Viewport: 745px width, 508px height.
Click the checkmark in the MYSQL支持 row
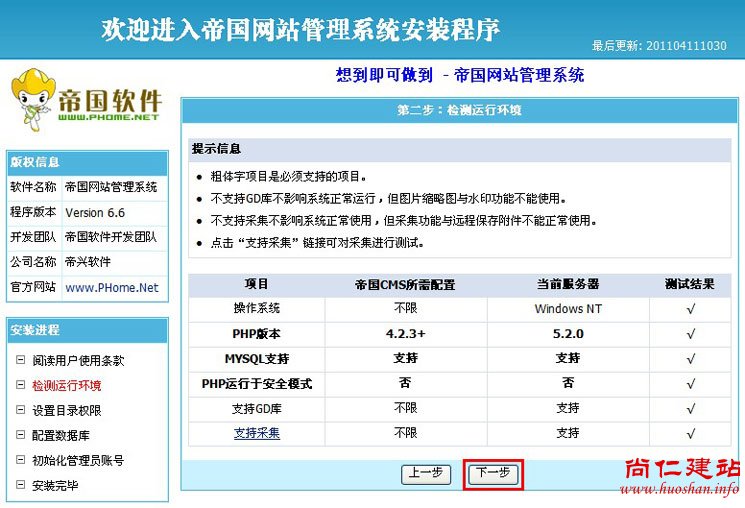click(690, 358)
